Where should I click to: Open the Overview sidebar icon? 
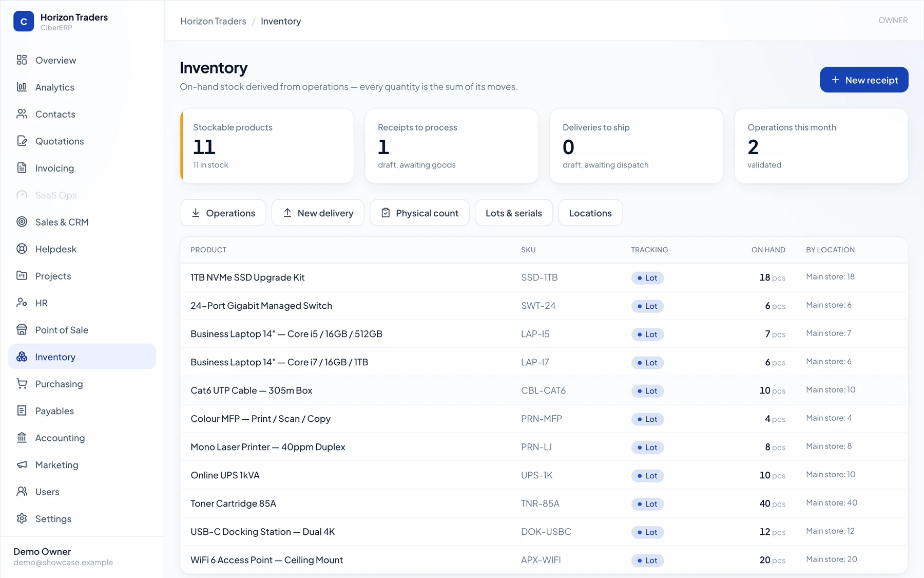[22, 60]
